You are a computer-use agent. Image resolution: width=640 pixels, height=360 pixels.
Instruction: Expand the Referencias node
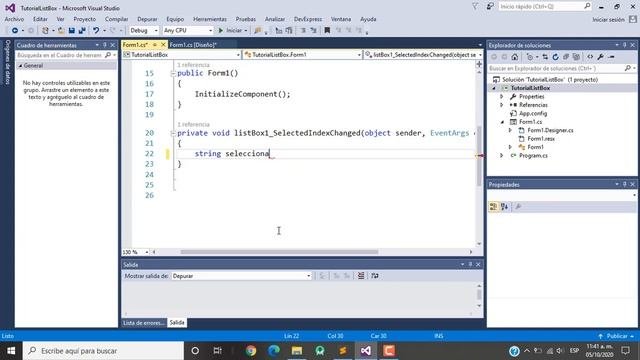pos(502,105)
